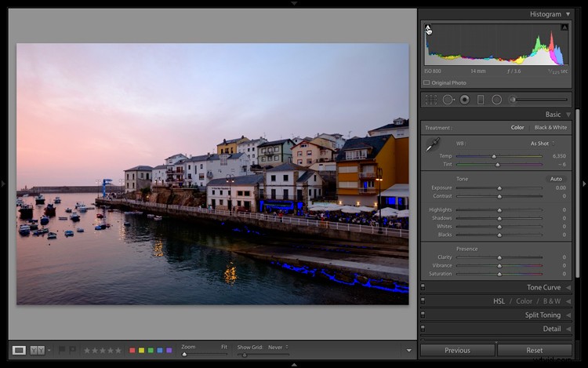Click the Clarity slider handle
Screen dimensions: 588x368
(x=499, y=257)
